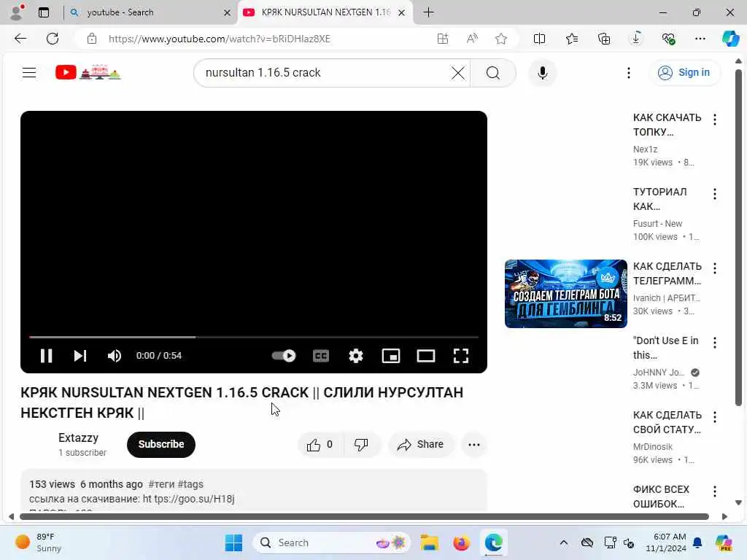Screen dimensions: 747x560
Task: Open Copilot sidebar icon
Action: [x=730, y=39]
